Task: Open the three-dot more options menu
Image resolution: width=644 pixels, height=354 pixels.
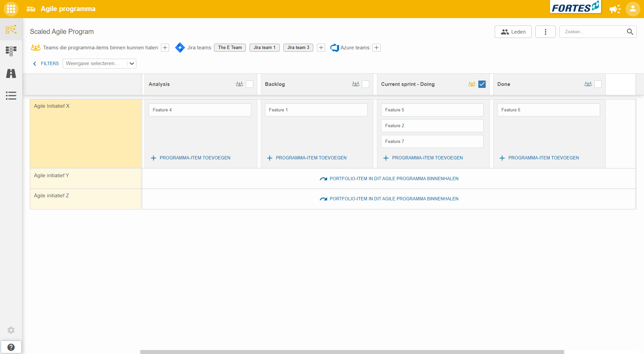Action: pos(545,32)
